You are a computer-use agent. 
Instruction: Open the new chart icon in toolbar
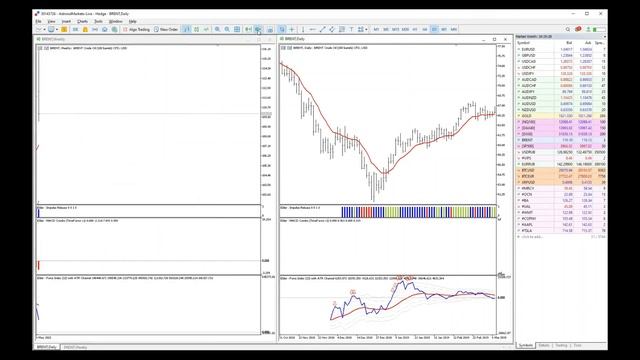tap(39, 29)
